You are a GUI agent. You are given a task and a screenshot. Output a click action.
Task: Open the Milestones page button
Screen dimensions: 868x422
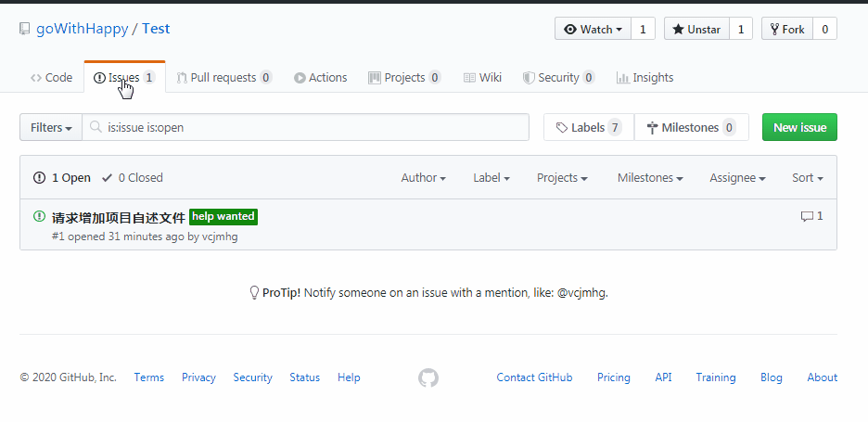(692, 127)
